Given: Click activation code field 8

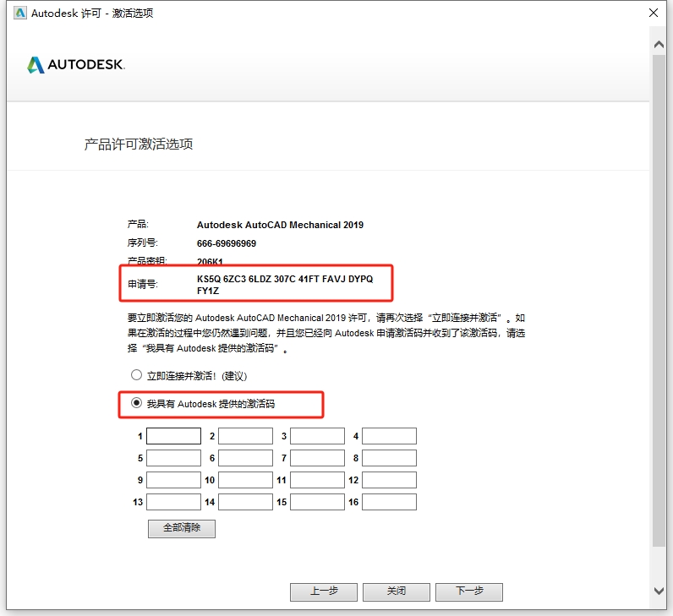Looking at the screenshot, I should pos(389,458).
